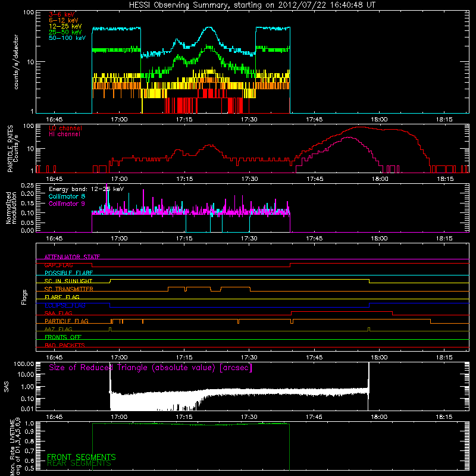This screenshot has height=476, width=476.
Task: Select the "Collimator 9" legend label
Action: point(67,203)
